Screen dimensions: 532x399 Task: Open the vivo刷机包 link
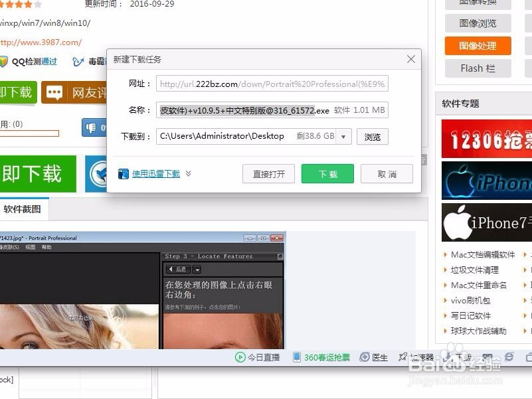pos(470,301)
